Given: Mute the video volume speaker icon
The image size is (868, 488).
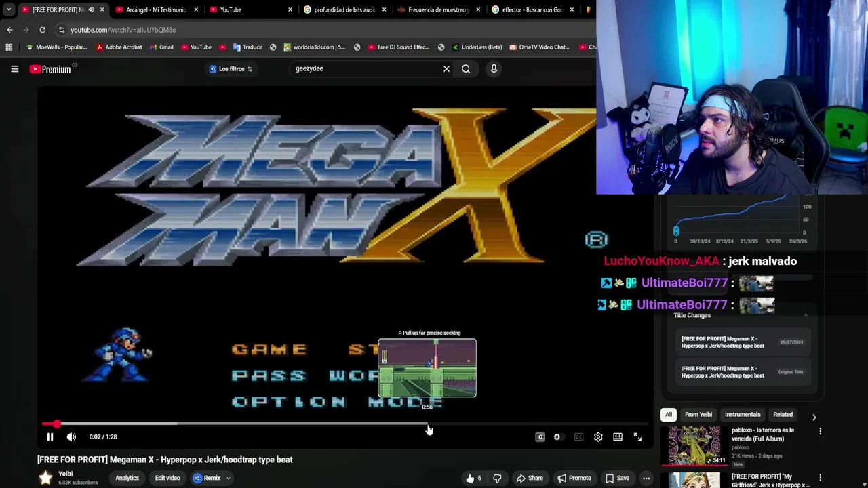Looking at the screenshot, I should 71,437.
